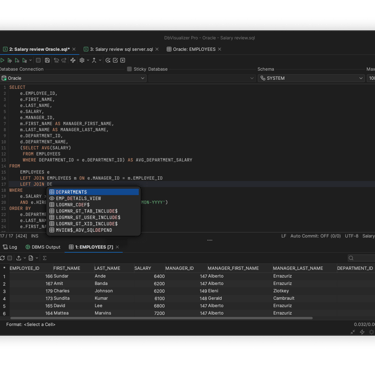Click the result grid search field
Viewport: 375px width, 366px height.
[x=361, y=258]
